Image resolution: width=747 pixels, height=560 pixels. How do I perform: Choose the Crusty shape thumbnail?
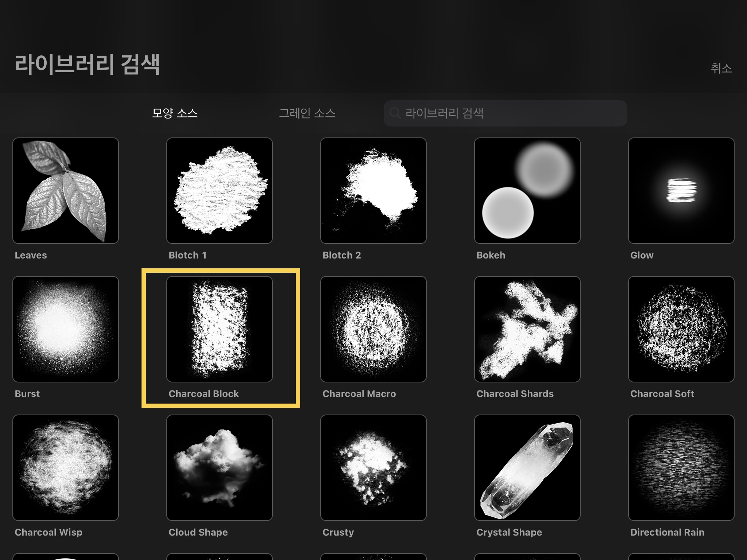[373, 467]
